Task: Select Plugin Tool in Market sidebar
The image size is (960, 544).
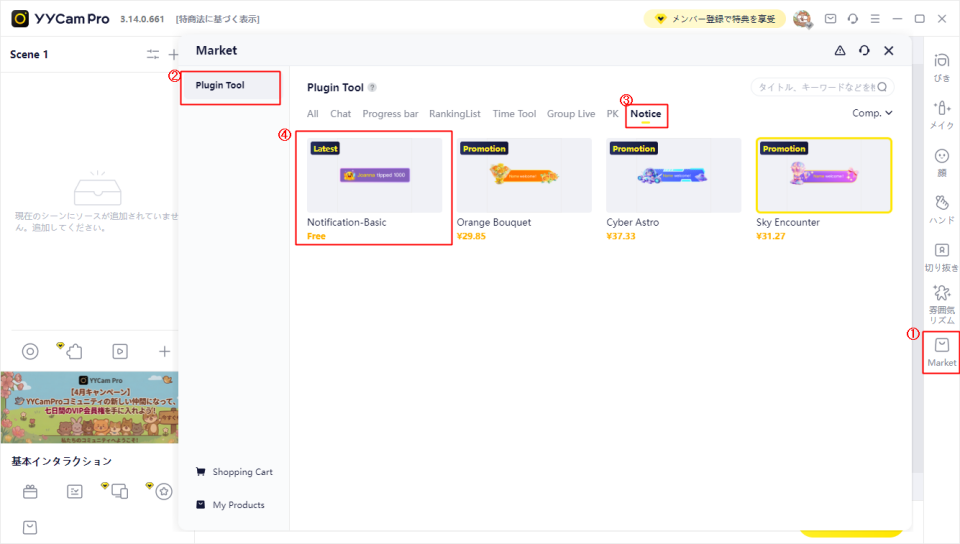Action: click(x=220, y=86)
